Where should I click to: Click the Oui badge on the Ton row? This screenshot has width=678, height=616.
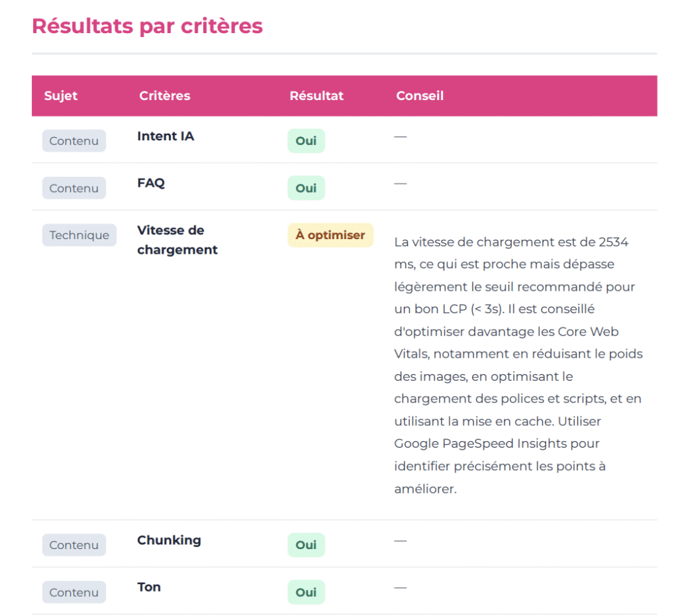click(306, 592)
